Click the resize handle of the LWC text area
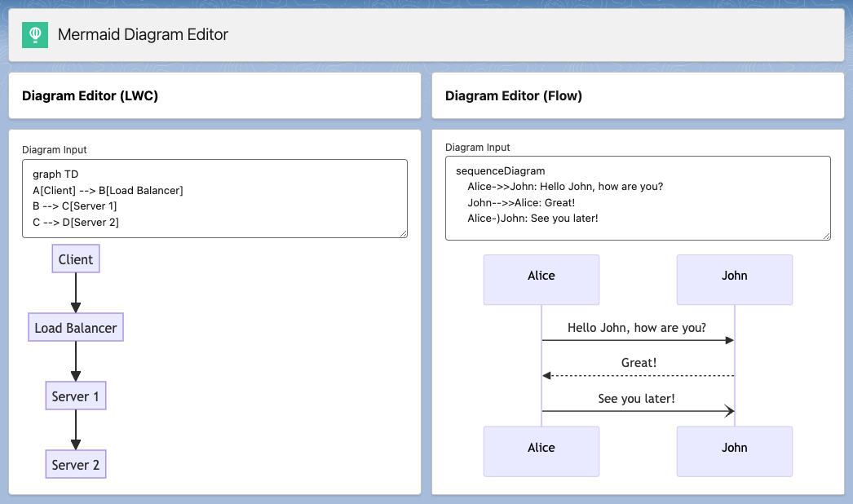The height and width of the screenshot is (504, 853). tap(403, 233)
